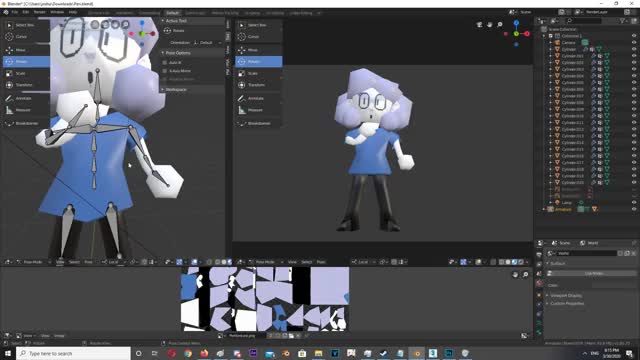Collapse the Pose Options panel

pos(163,53)
